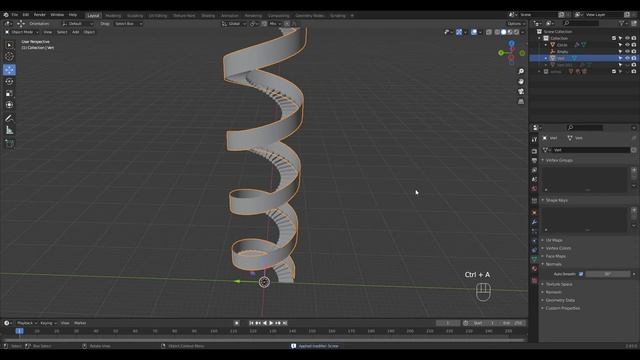Open the Playback menu in timeline
This screenshot has height=360, width=640.
27,323
